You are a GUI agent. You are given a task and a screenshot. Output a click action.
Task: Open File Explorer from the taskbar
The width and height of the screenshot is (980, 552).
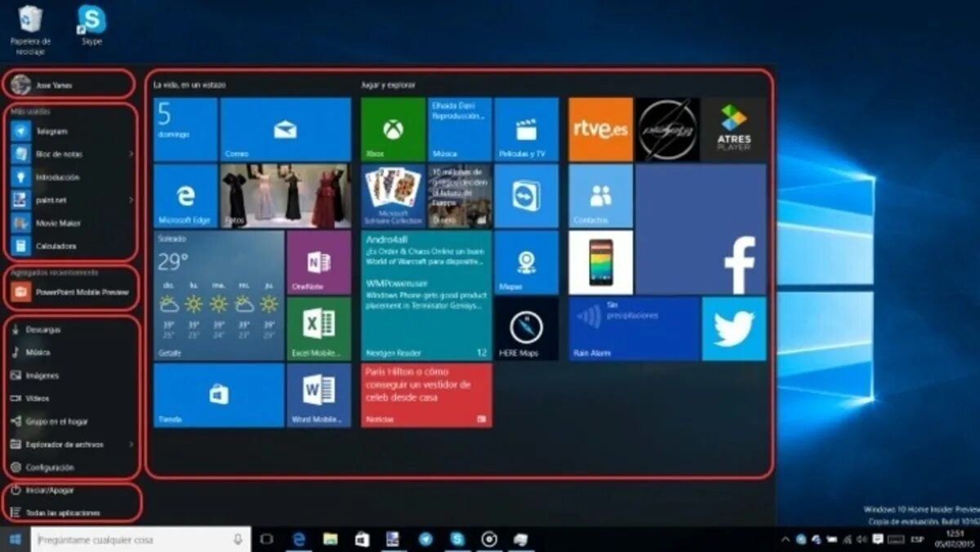pos(330,539)
